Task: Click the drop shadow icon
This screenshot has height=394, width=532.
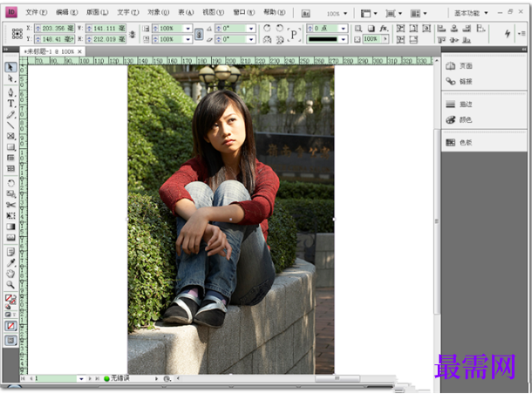Action: (372, 29)
